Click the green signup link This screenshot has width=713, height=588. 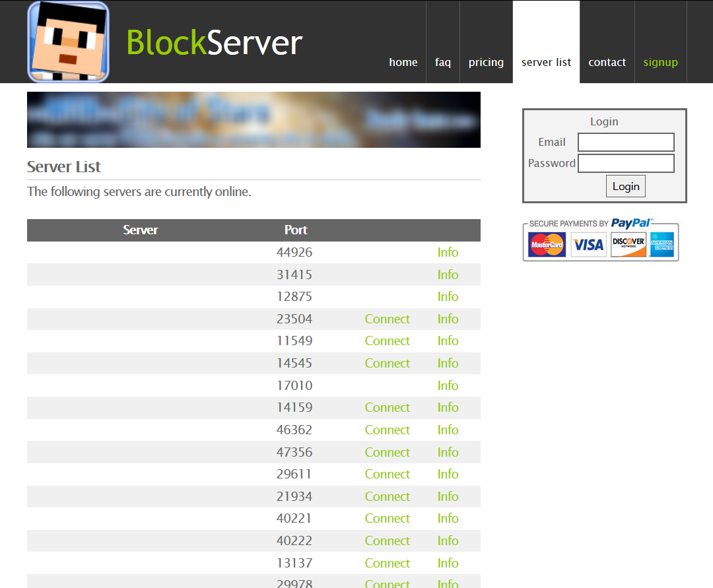coord(660,62)
